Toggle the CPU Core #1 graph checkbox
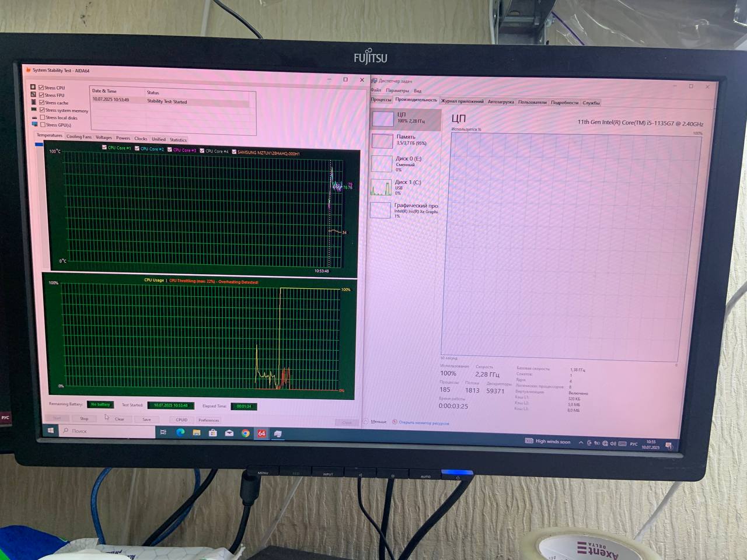The image size is (747, 560). click(x=104, y=148)
